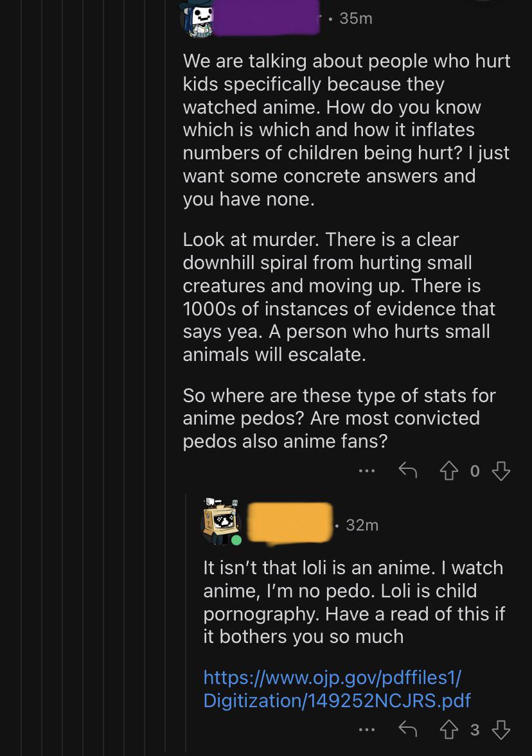Tap the "Look at murder" paragraph
This screenshot has width=532, height=756.
coord(339,297)
